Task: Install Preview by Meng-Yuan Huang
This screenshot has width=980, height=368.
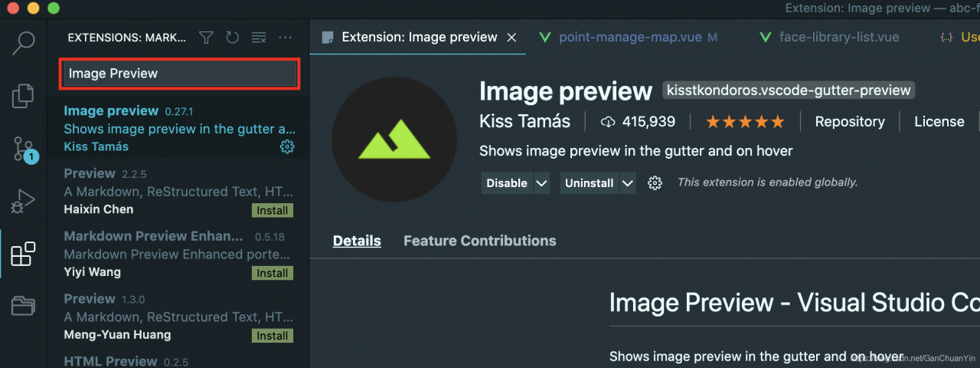Action: point(273,336)
